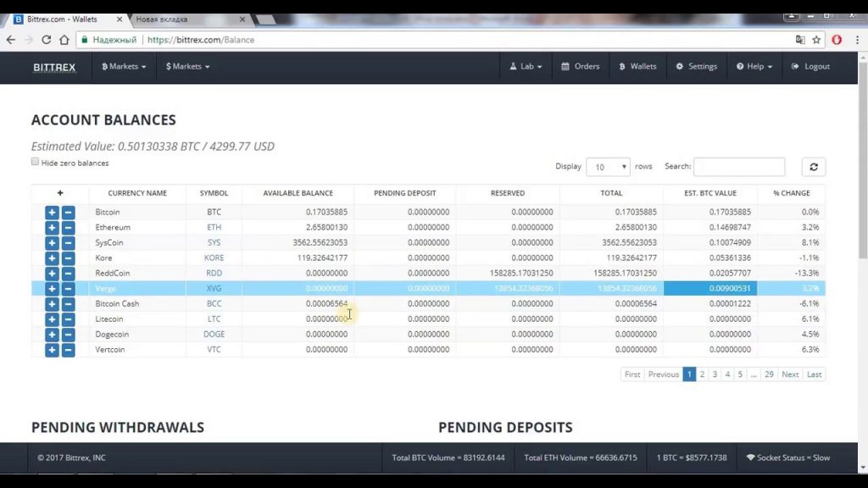
Task: Click the KORE symbol link
Action: [x=214, y=258]
